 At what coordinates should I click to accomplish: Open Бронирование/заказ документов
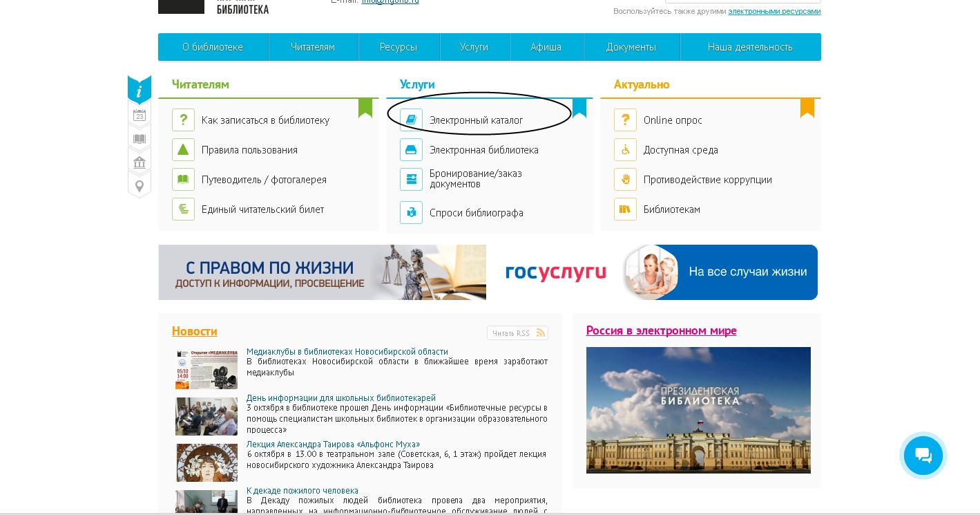pyautogui.click(x=476, y=178)
